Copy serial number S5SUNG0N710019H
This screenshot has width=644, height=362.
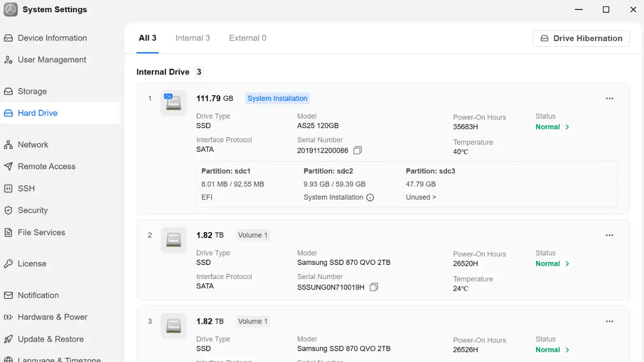(x=374, y=287)
